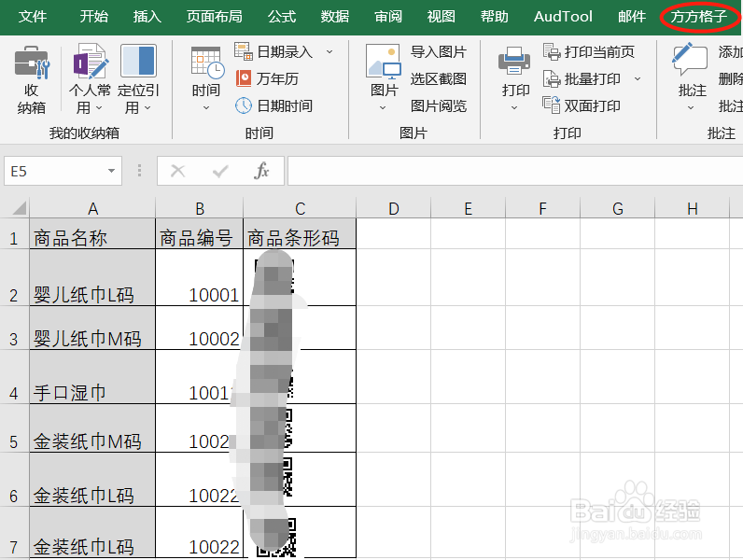This screenshot has width=743, height=560.
Task: Click the 打印当前页 icon
Action: [x=552, y=51]
